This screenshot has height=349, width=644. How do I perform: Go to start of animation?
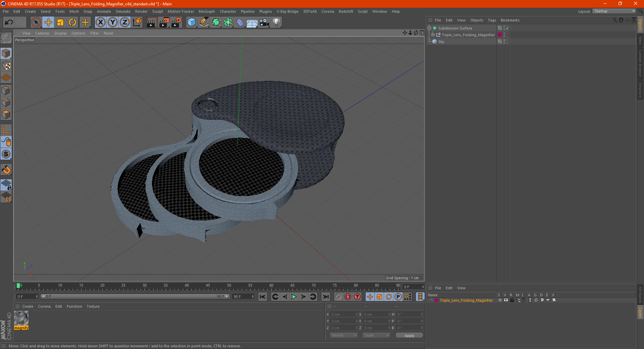click(x=263, y=297)
